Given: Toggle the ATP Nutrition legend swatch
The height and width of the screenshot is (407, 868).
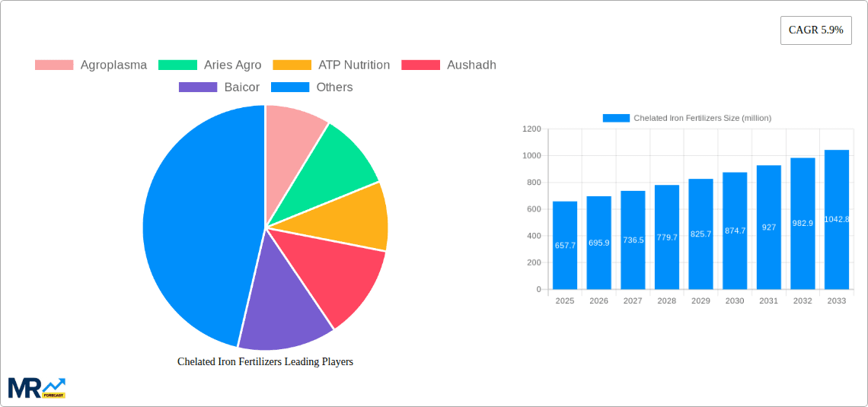Looking at the screenshot, I should point(292,65).
